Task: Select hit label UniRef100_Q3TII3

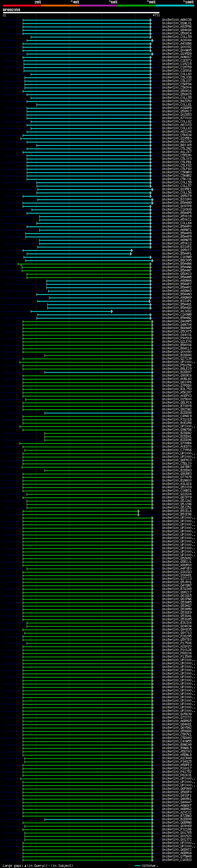Action: coord(177,579)
